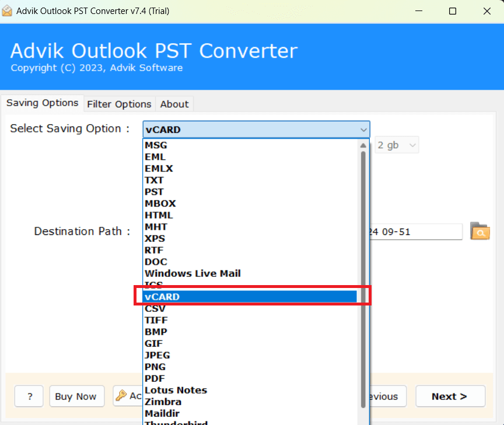Click the Previous button
Image resolution: width=504 pixels, height=425 pixels.
click(388, 396)
